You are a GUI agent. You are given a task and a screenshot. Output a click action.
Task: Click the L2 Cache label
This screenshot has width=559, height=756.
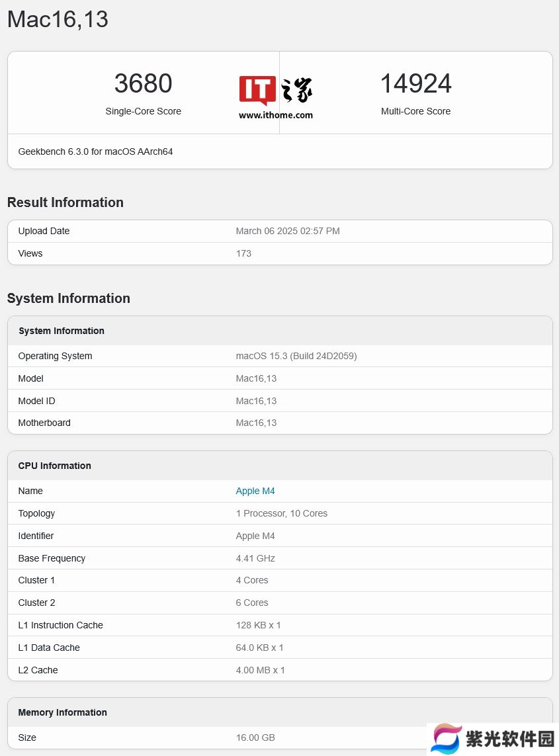[x=38, y=670]
